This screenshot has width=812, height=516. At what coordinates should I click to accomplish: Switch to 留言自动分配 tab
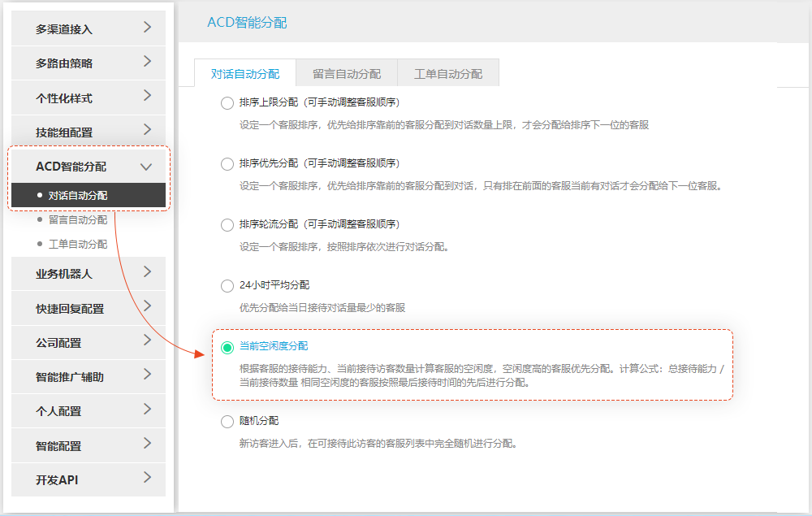point(347,73)
